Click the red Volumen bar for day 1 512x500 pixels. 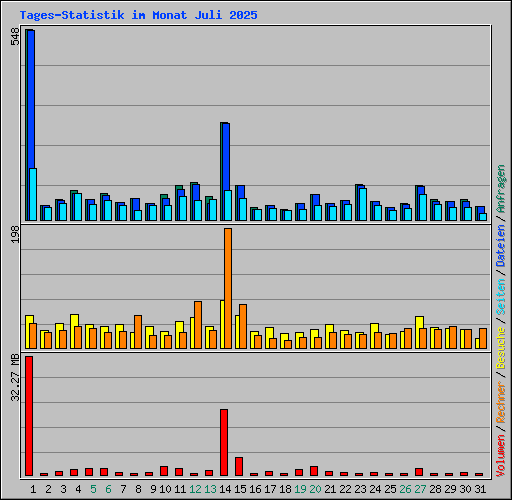29,416
